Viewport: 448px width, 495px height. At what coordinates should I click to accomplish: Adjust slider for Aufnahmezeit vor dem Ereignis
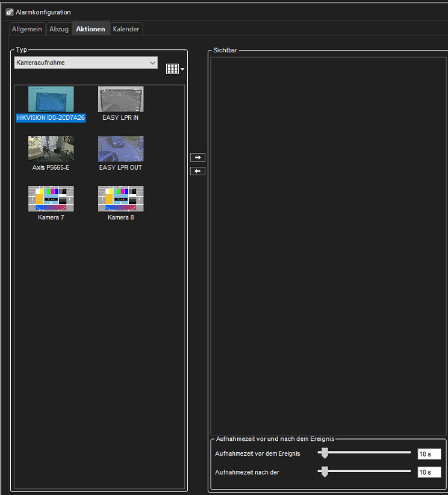pyautogui.click(x=325, y=453)
